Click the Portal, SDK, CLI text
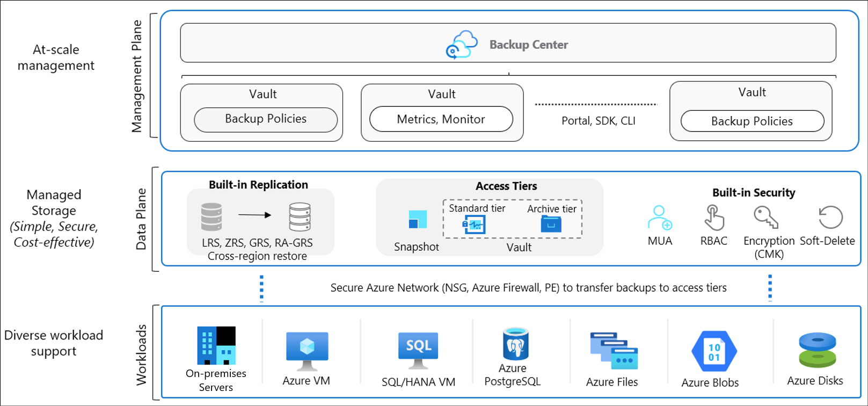Screen dimensions: 868x406 point(599,121)
